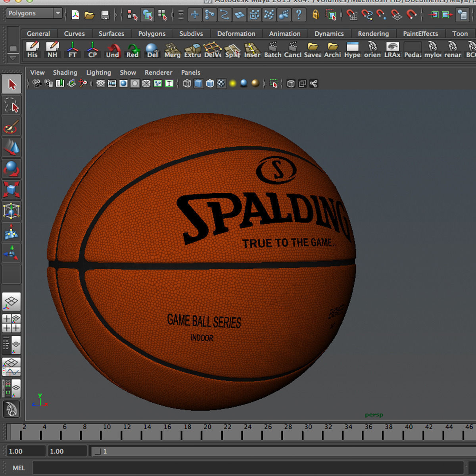Click the Red redo shelf icon

132,50
